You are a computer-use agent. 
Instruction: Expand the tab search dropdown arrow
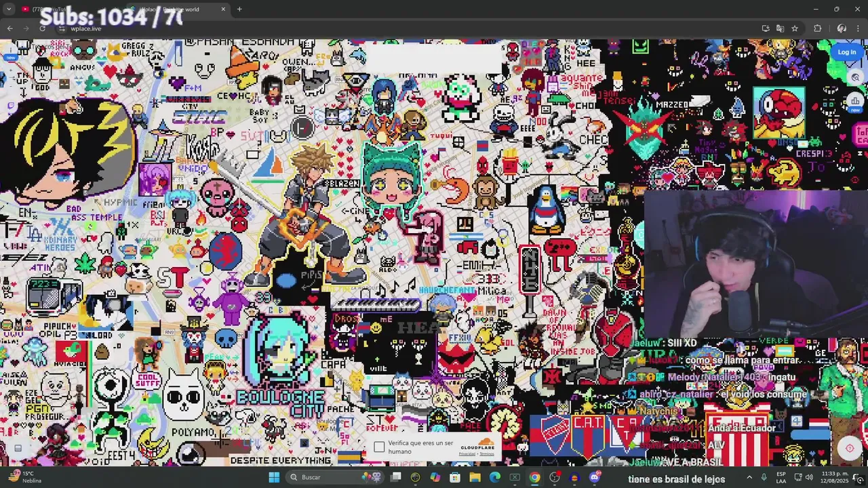(9, 9)
